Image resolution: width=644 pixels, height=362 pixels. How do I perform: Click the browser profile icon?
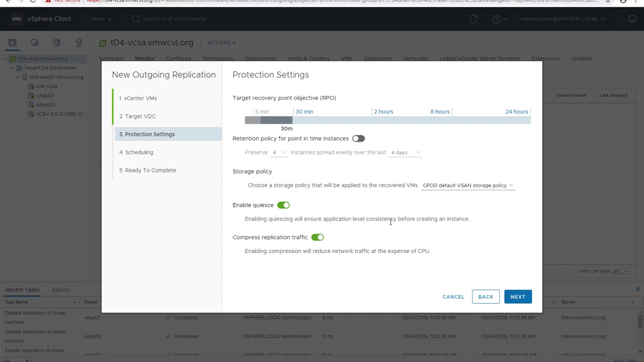(x=623, y=2)
